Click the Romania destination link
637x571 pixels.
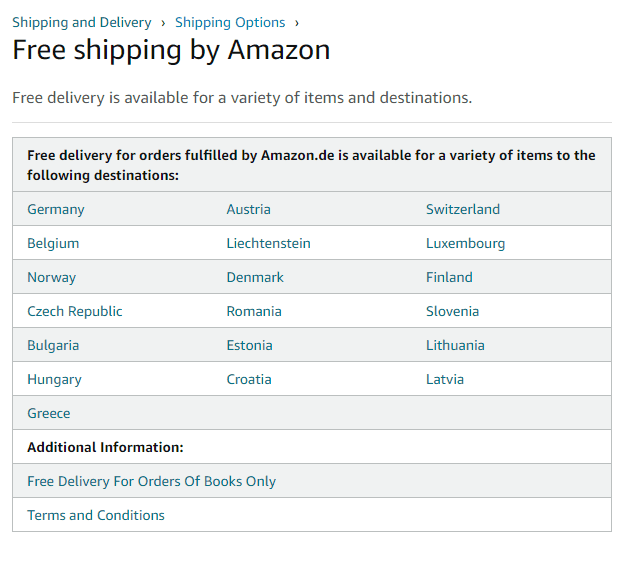click(254, 311)
